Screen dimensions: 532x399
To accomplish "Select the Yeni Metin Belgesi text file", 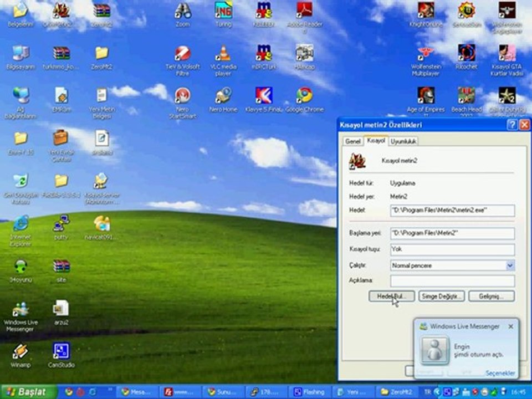I will (x=101, y=95).
